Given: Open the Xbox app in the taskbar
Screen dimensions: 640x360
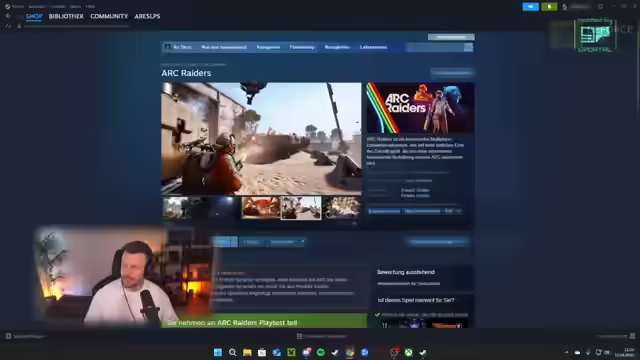Looking at the screenshot, I should point(408,352).
